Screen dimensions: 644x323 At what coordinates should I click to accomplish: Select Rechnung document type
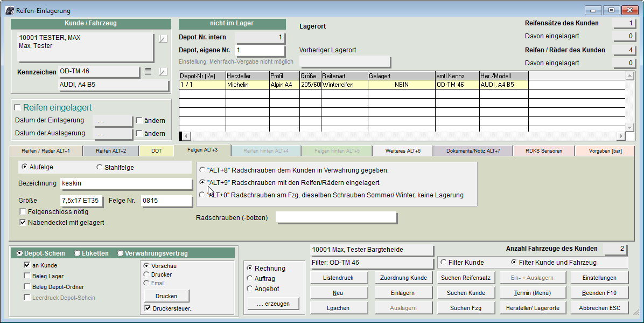coord(249,269)
